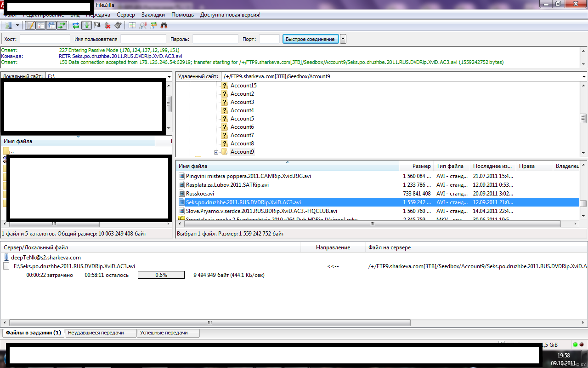
Task: Select Account6 in the remote tree
Action: coord(242,127)
